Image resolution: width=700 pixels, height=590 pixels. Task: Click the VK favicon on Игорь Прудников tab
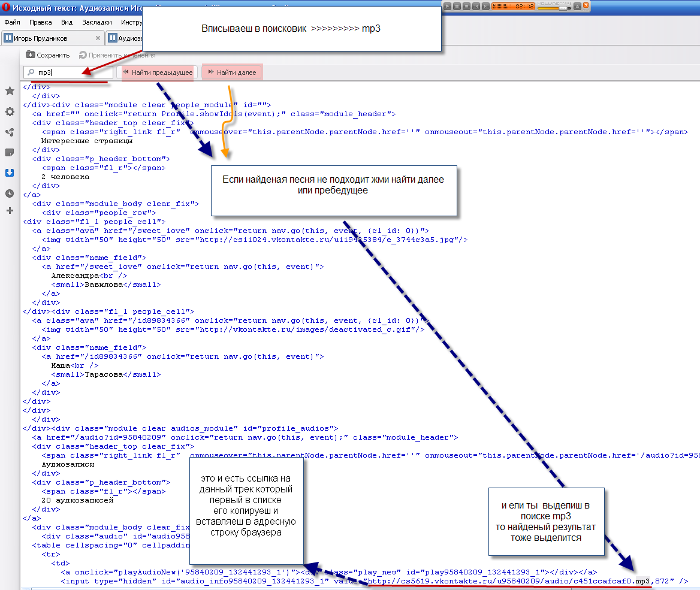(x=8, y=38)
